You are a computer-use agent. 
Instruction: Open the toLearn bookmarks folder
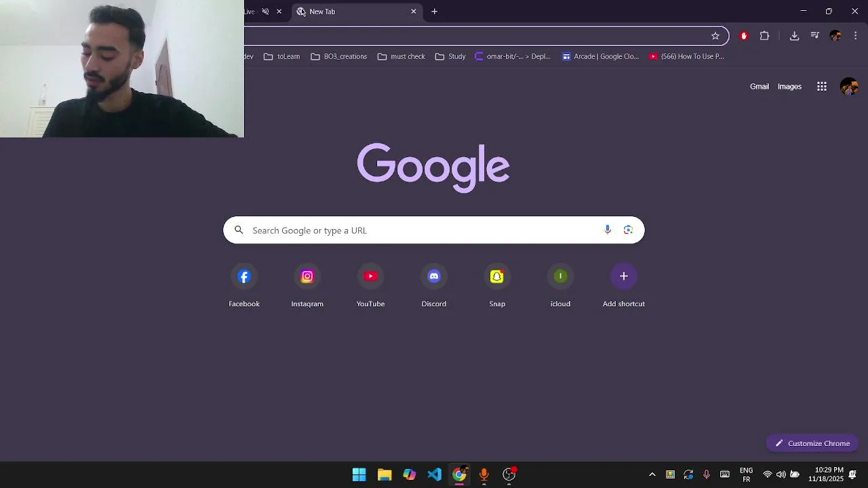click(281, 56)
